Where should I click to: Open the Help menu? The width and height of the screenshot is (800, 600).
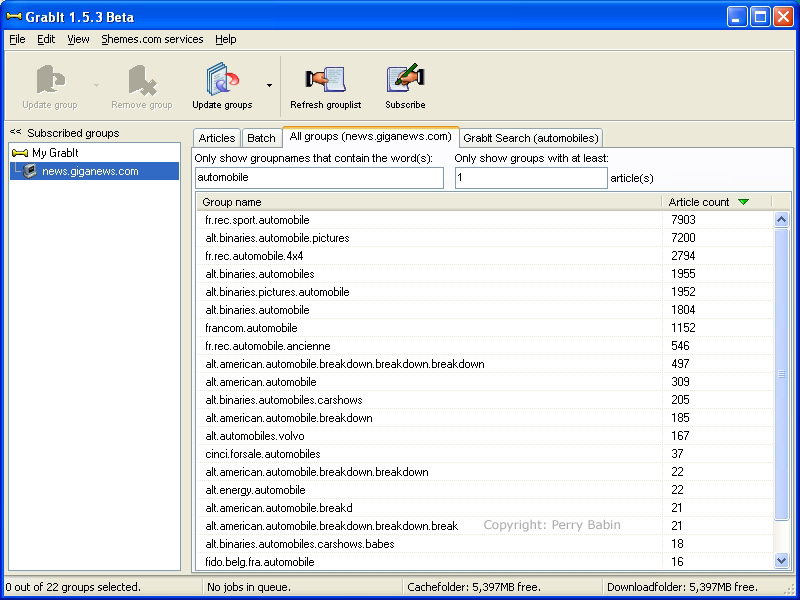[226, 39]
